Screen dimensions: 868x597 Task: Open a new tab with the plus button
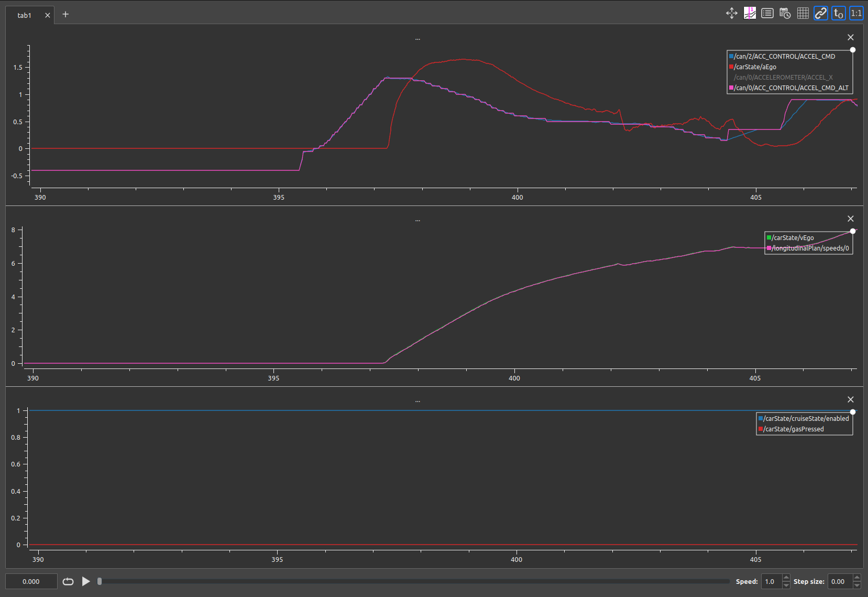(x=65, y=14)
